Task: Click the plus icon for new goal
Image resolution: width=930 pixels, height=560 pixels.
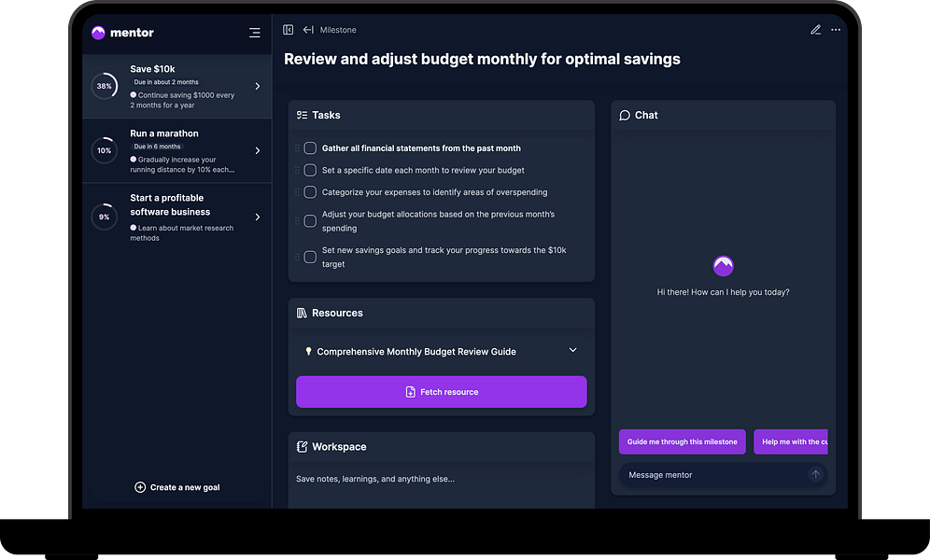Action: coord(140,487)
